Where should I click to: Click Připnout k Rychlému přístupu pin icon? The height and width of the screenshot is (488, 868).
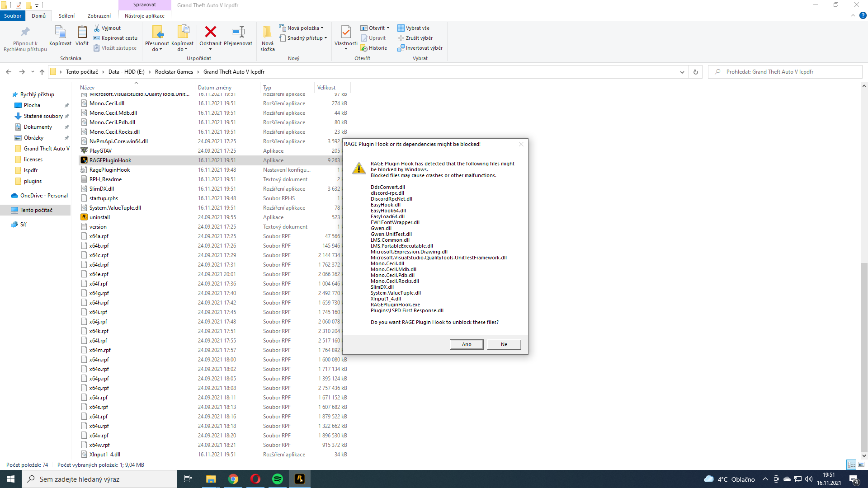coord(25,33)
